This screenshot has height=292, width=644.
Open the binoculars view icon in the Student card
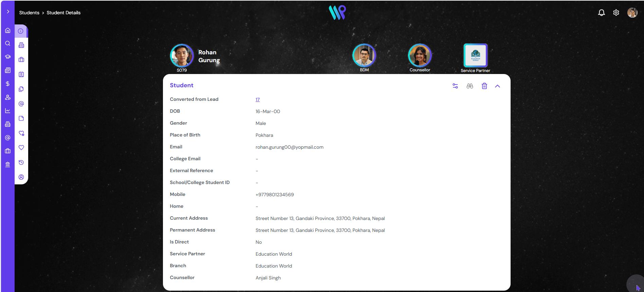click(x=470, y=86)
